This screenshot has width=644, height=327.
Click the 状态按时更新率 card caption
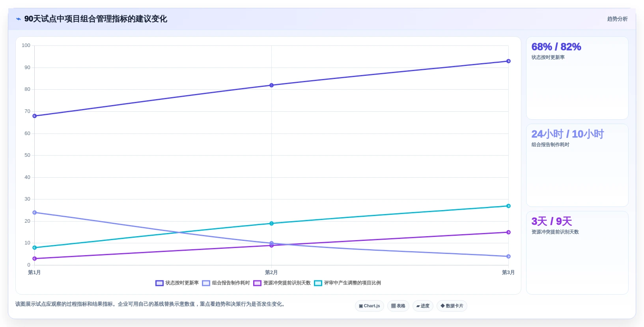click(548, 57)
